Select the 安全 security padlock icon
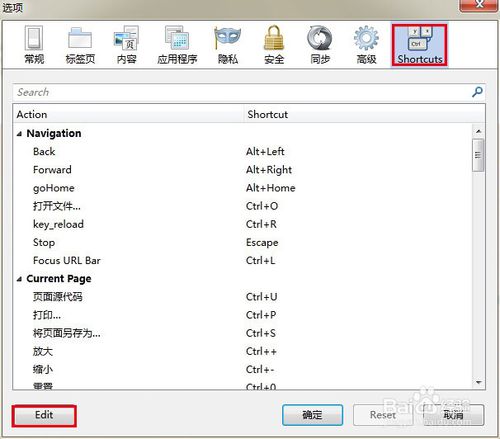This screenshot has width=500, height=439. pyautogui.click(x=274, y=45)
